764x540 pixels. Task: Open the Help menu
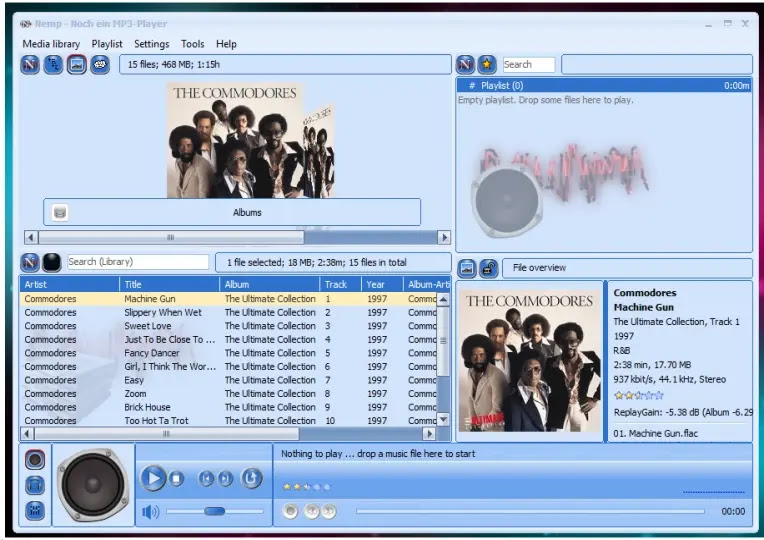tap(226, 44)
